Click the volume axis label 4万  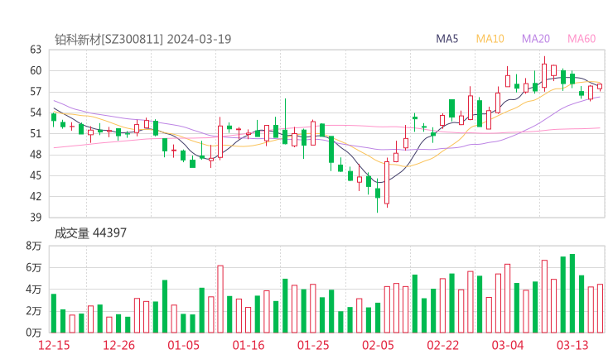pyautogui.click(x=34, y=290)
